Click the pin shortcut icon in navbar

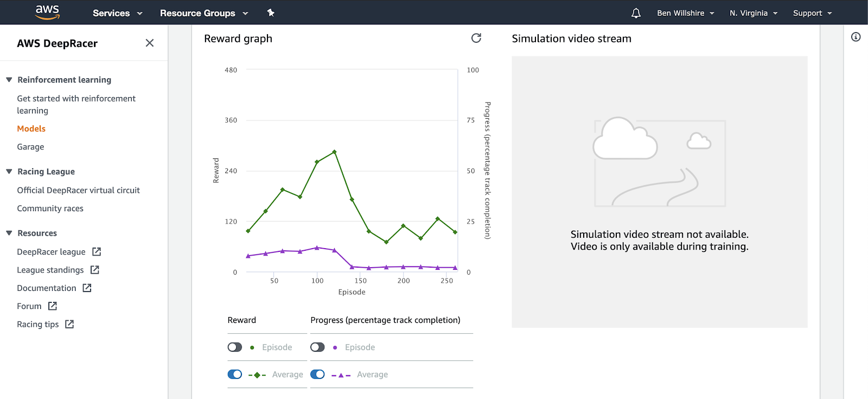pyautogui.click(x=271, y=12)
